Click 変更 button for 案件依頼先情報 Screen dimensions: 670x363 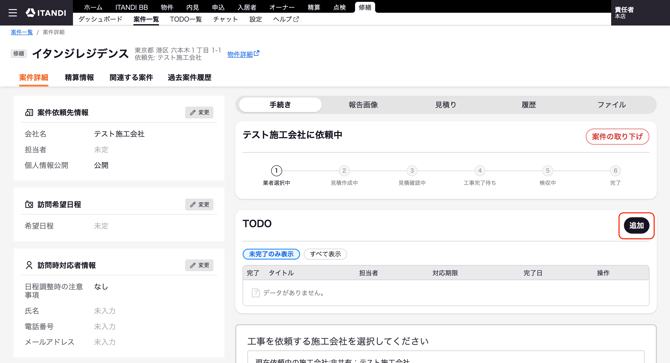(x=200, y=112)
